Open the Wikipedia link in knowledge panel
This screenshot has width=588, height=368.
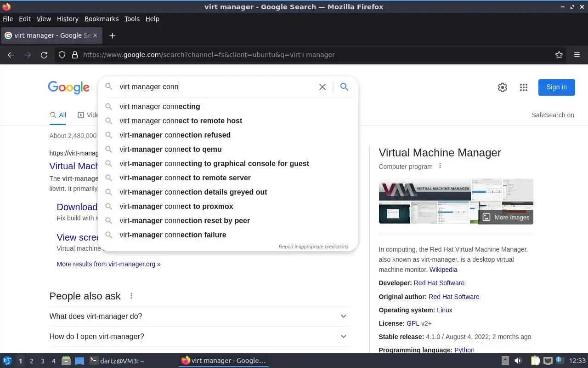pyautogui.click(x=443, y=270)
